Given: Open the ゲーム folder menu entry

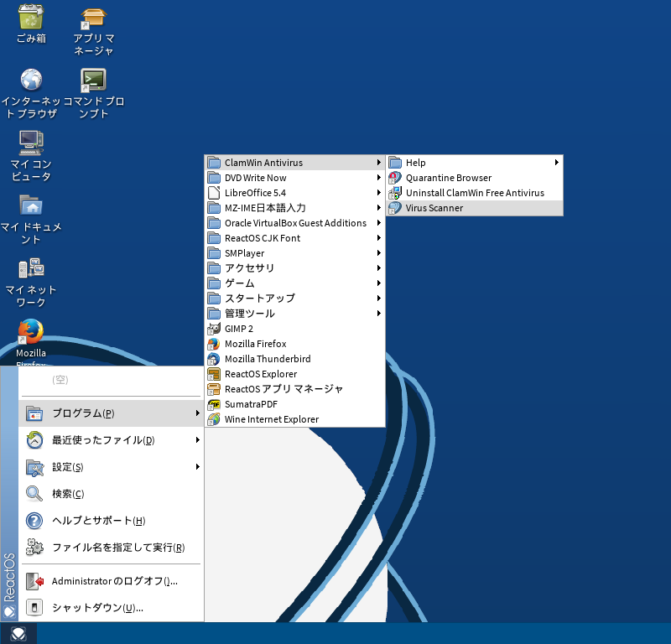Looking at the screenshot, I should [294, 283].
